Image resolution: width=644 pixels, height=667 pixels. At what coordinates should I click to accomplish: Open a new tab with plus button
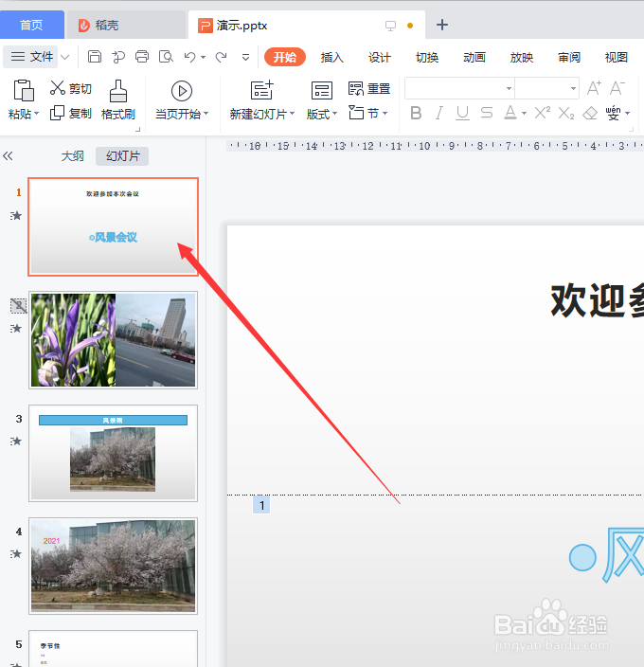tap(442, 25)
